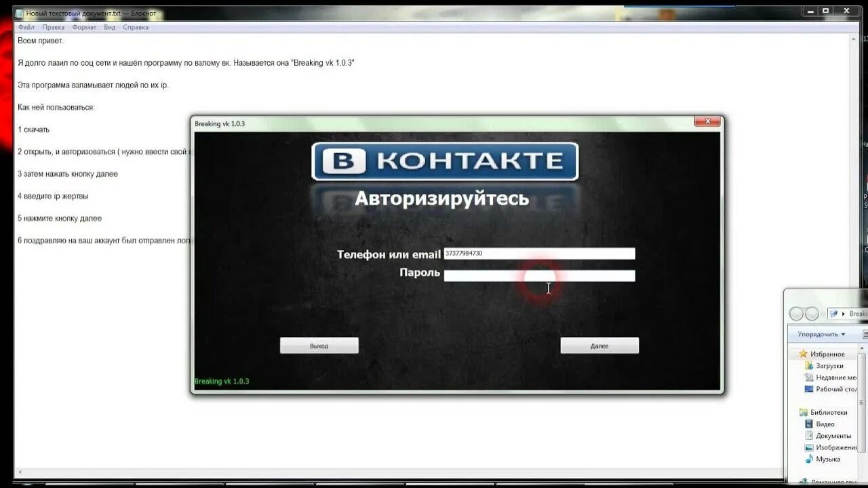Open the Вид menu in Notepad
Image resolution: width=868 pixels, height=488 pixels.
coord(109,27)
